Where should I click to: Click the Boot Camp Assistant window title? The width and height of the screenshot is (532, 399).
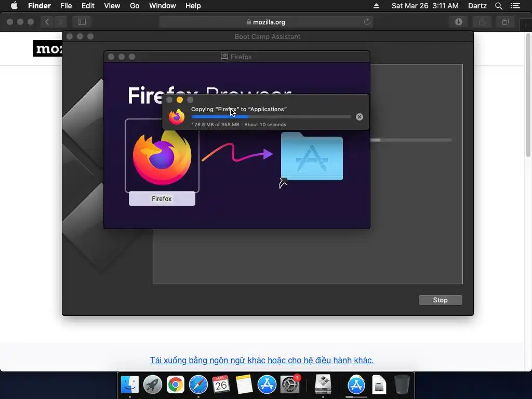click(268, 37)
